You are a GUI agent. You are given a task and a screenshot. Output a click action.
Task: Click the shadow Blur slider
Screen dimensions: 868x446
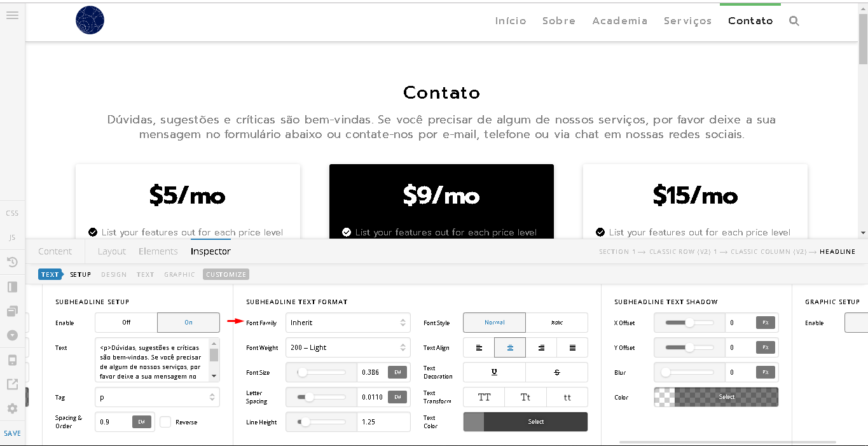689,372
